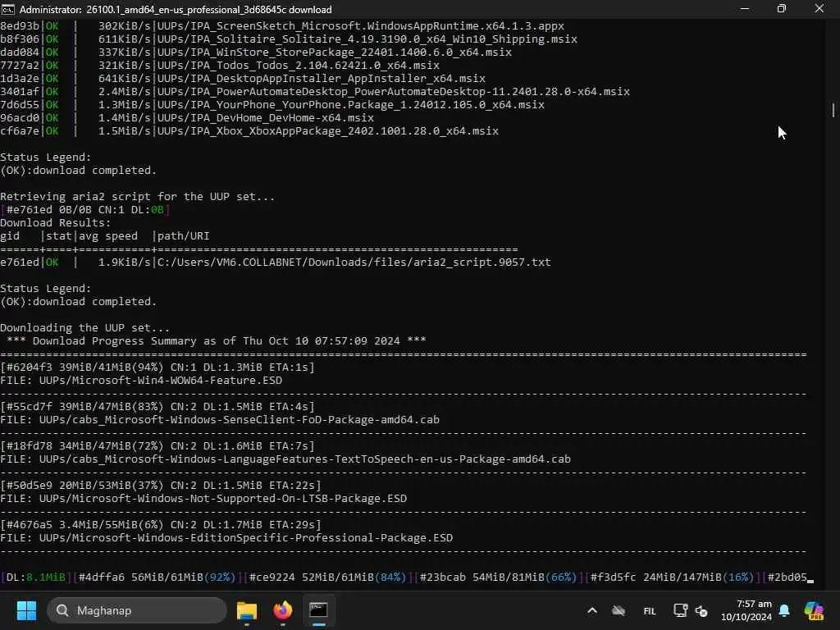Click the console vertical scrollbar thumb
Image resolution: width=840 pixels, height=630 pixels.
pos(833,110)
